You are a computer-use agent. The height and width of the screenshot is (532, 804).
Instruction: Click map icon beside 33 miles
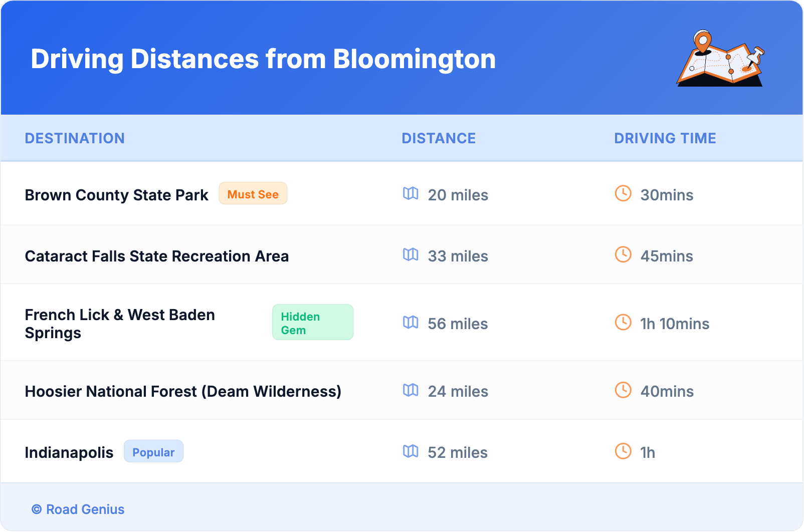411,255
